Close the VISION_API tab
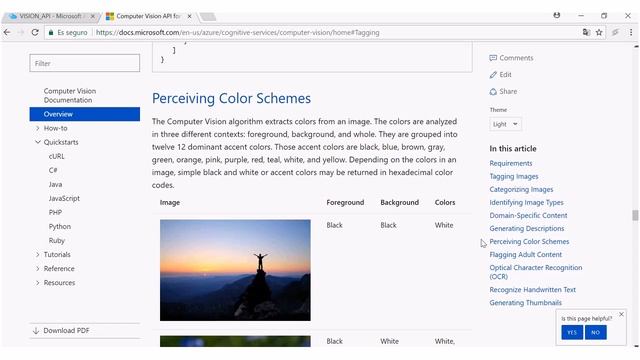 coord(93,16)
